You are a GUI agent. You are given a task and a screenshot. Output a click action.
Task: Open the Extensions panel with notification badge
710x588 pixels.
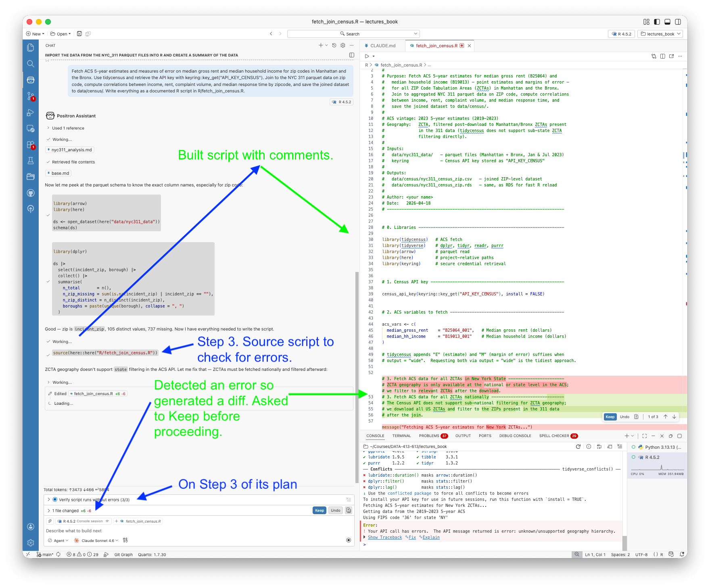click(x=31, y=145)
